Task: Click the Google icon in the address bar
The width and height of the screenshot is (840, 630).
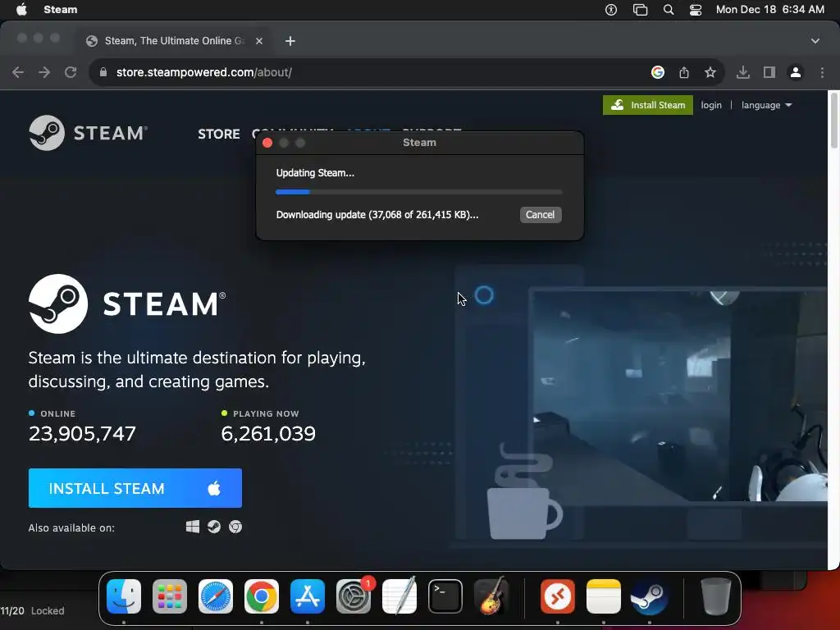Action: click(x=658, y=72)
